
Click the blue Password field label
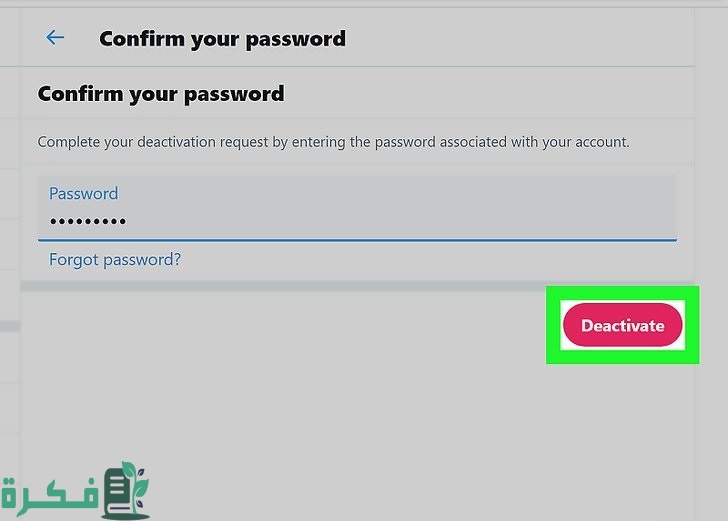point(83,193)
